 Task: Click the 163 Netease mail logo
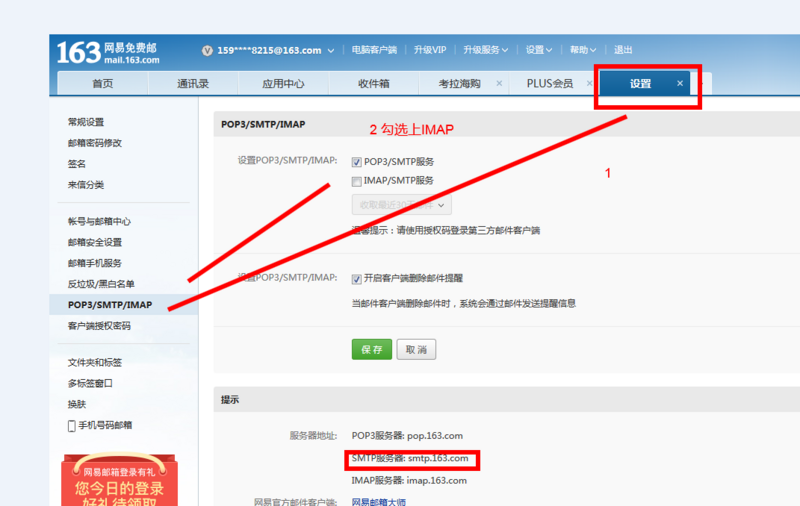(108, 53)
